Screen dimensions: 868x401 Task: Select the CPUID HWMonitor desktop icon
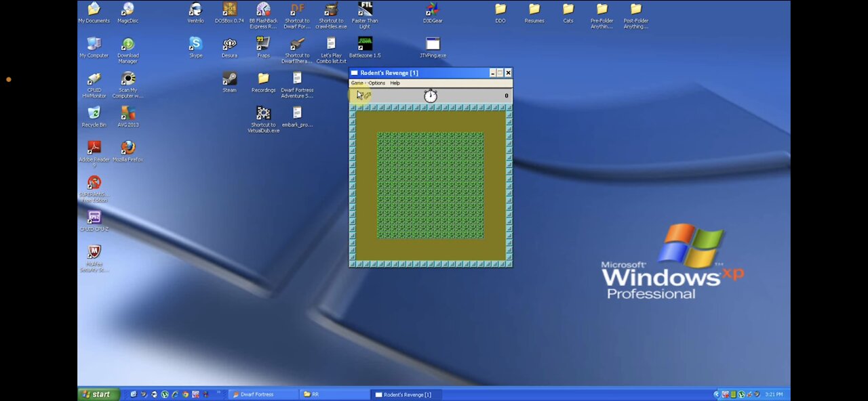click(94, 85)
